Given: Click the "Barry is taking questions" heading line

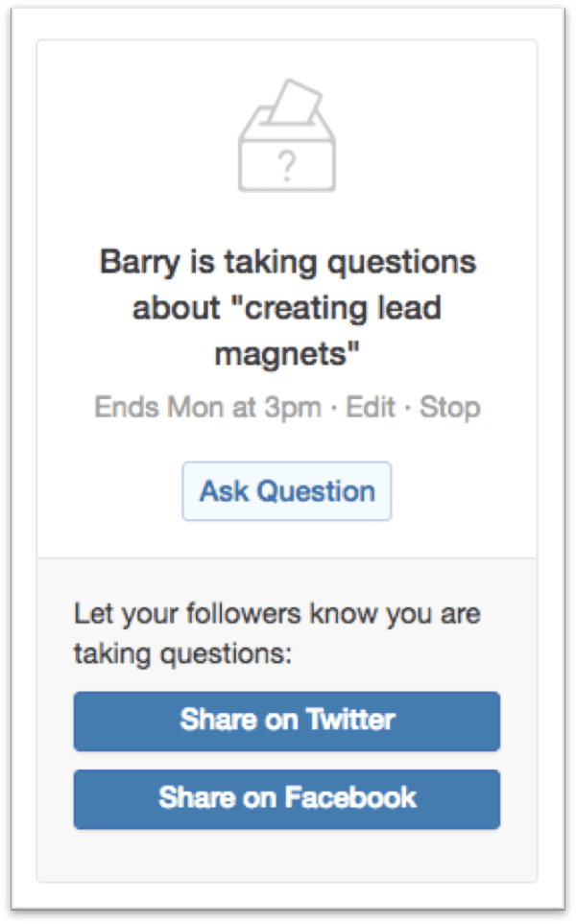Looking at the screenshot, I should [288, 263].
